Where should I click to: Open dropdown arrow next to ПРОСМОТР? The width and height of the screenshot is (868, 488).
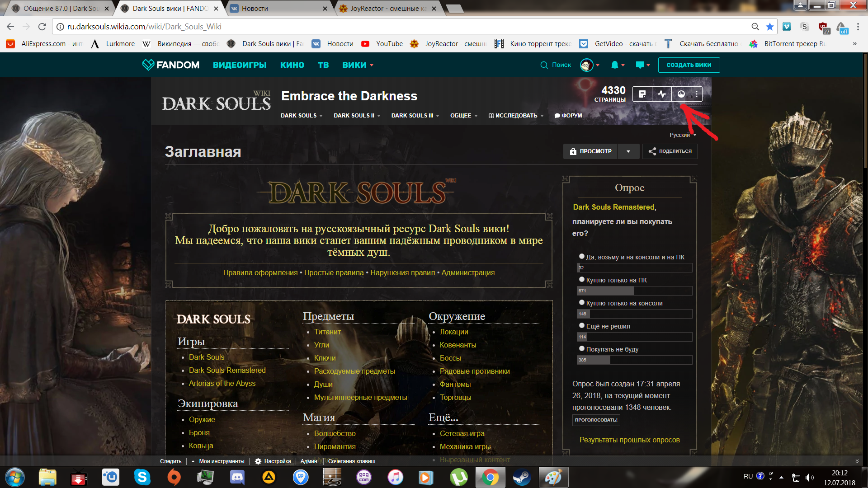628,151
